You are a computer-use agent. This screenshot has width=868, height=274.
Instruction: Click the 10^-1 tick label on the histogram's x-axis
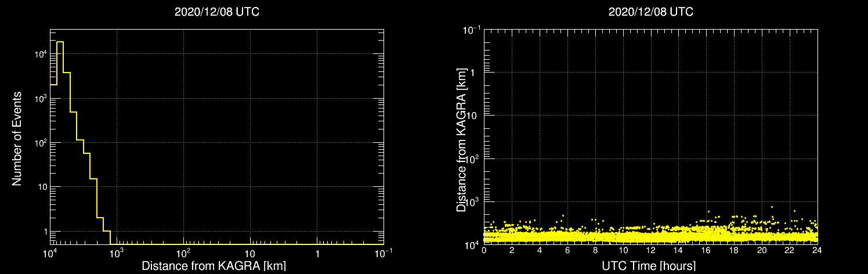pos(383,254)
